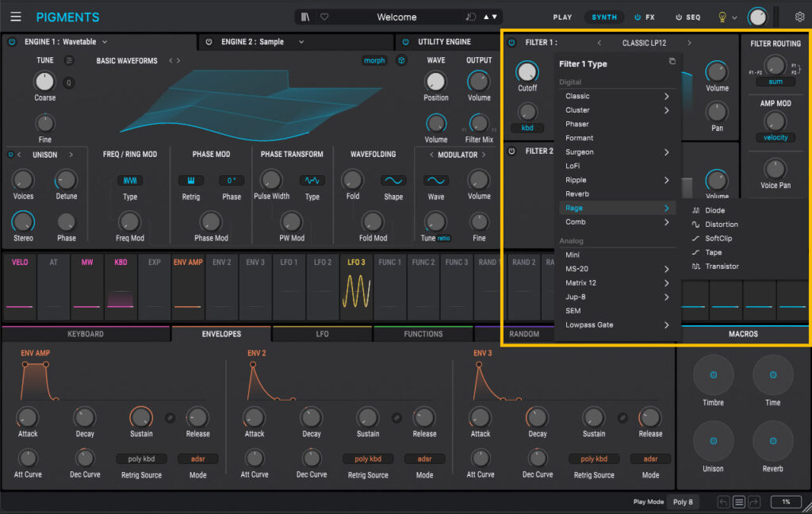Click the ENV 3 sustain link icon
The image size is (812, 514).
[x=622, y=417]
